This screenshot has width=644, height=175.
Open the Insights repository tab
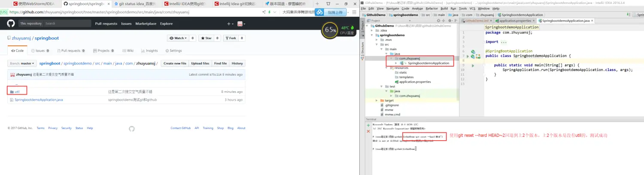149,51
